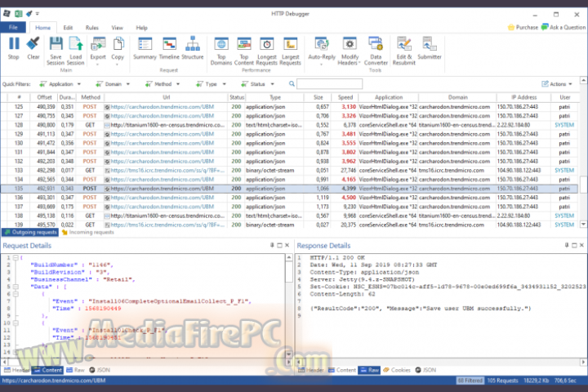
Task: Open the Domain quick filter dropdown
Action: [x=113, y=84]
